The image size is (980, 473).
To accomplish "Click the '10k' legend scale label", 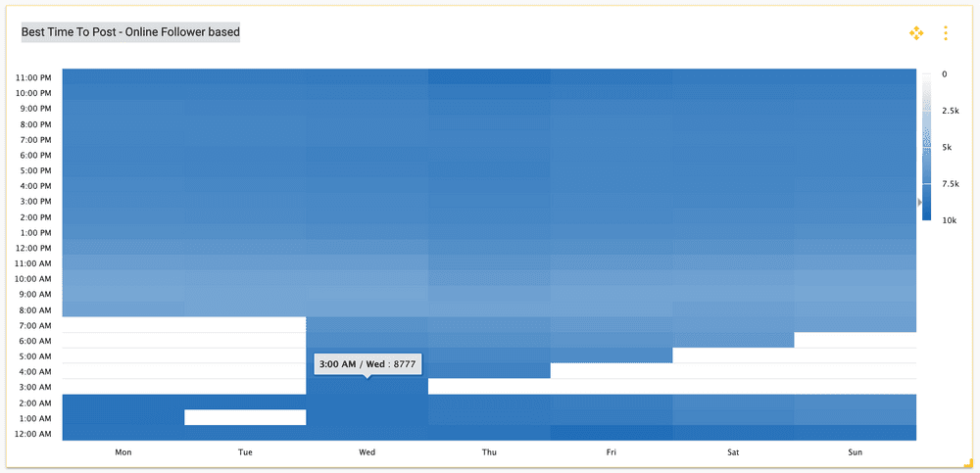I will (x=949, y=221).
